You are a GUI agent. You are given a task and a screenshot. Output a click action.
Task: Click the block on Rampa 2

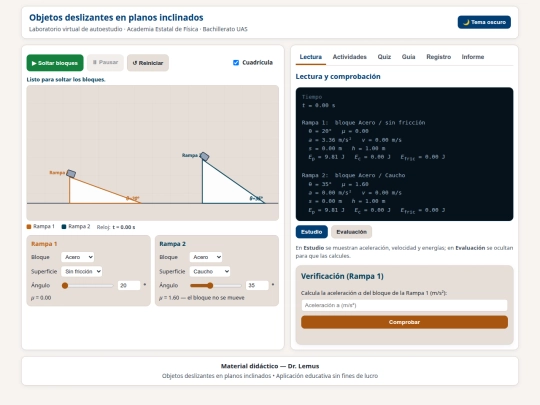204,157
